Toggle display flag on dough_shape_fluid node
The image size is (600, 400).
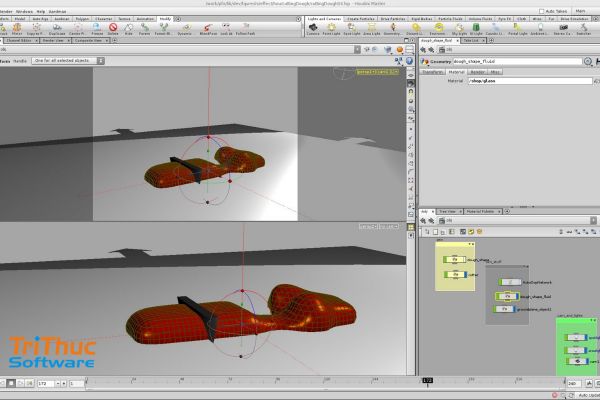(517, 296)
